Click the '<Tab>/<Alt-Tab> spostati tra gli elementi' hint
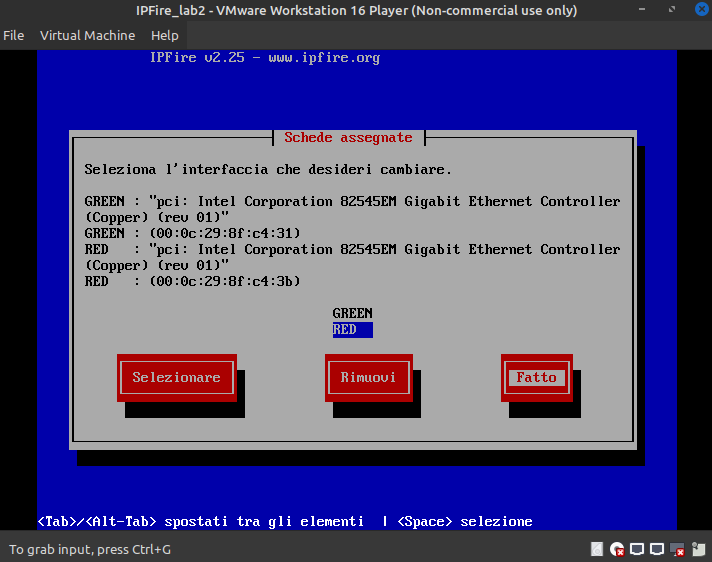The width and height of the screenshot is (712, 562). 200,522
